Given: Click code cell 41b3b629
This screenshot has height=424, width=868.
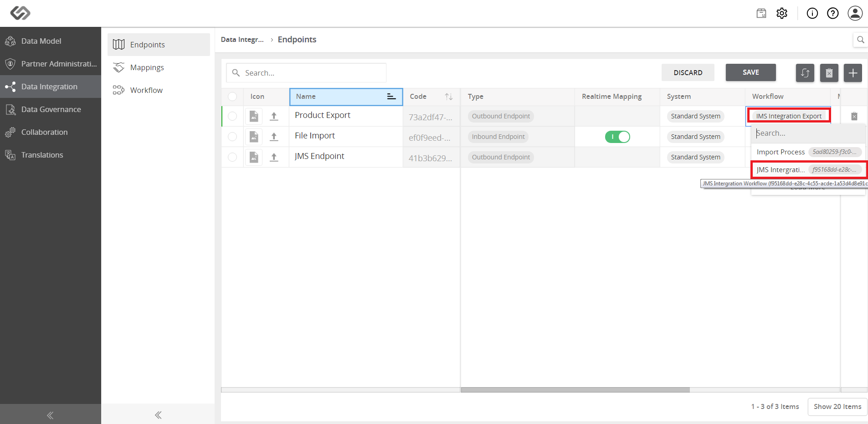Looking at the screenshot, I should [x=431, y=158].
